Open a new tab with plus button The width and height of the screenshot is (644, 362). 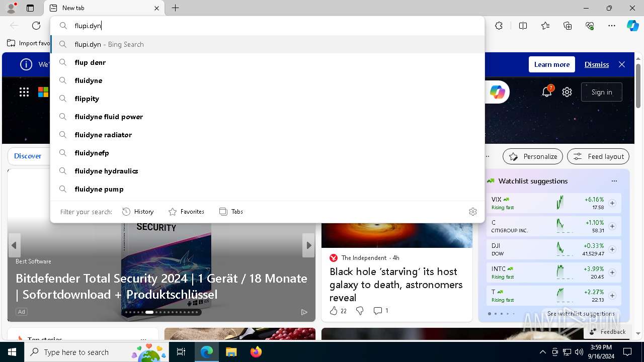175,8
